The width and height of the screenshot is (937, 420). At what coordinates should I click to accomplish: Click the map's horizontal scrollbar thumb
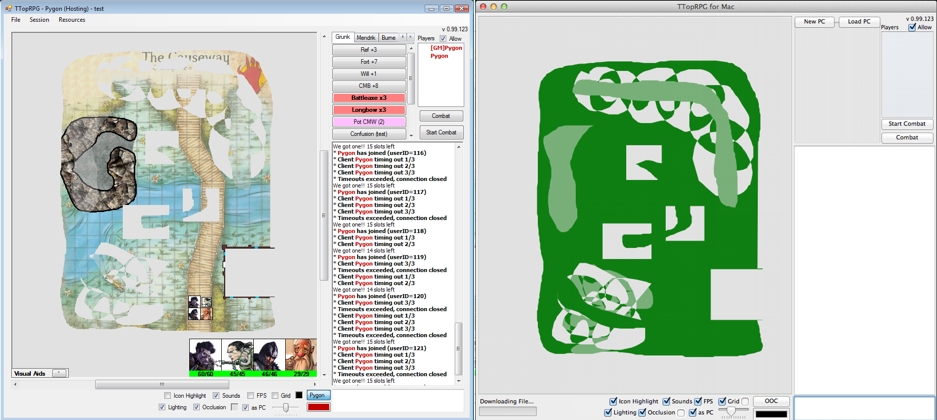pos(162,384)
